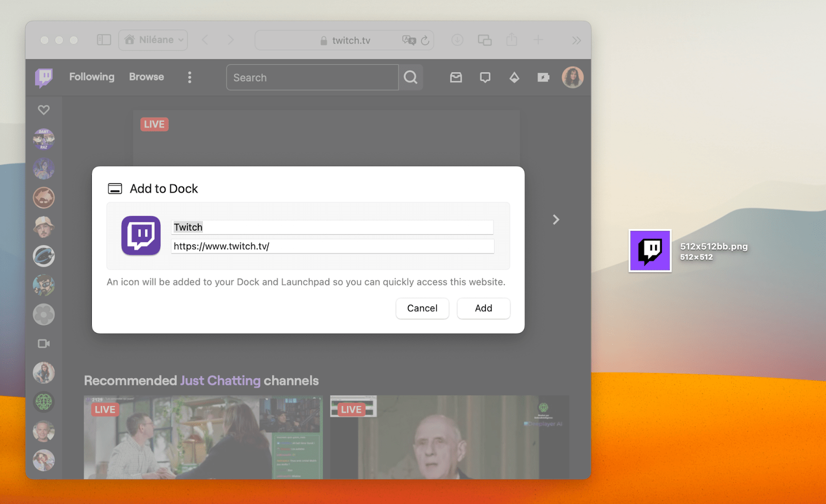Image resolution: width=826 pixels, height=504 pixels.
Task: Edit the Twitch name field
Action: (x=332, y=227)
